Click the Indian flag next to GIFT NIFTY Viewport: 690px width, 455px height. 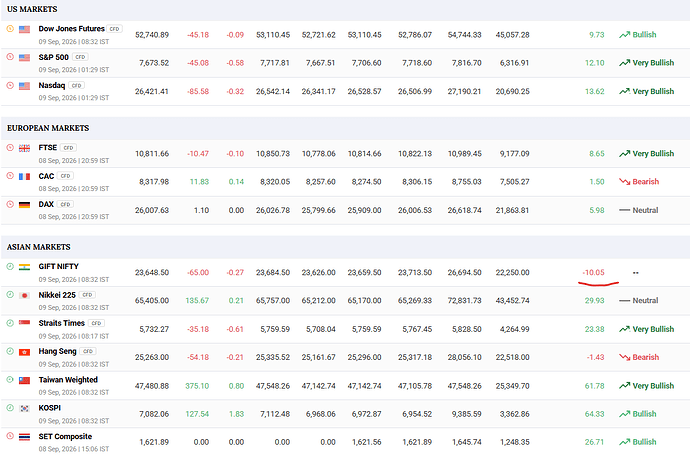24,267
